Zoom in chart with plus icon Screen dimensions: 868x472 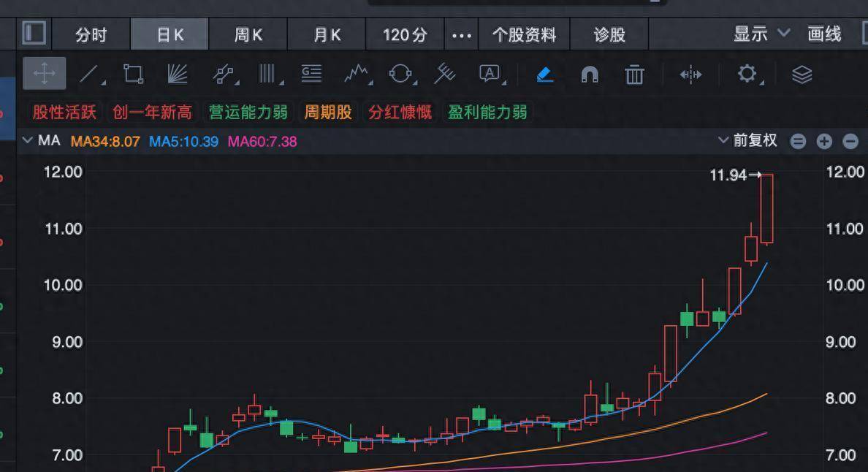[x=824, y=142]
